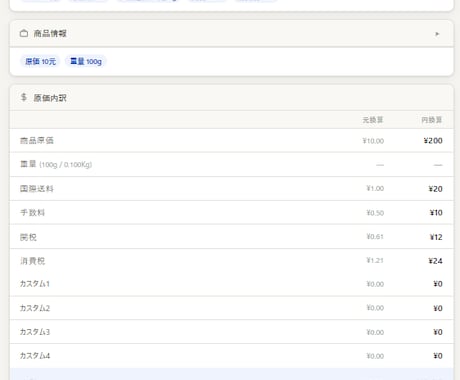
Task: Select the 重量 (100g / 0.100Kg) row
Action: coord(231,165)
